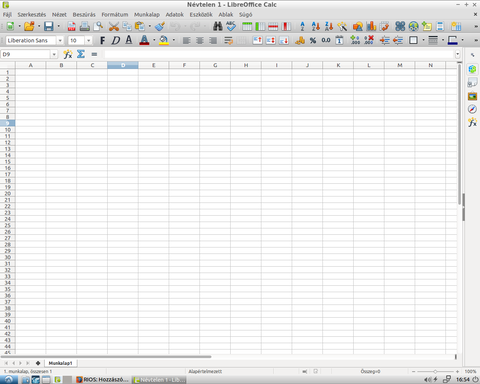The image size is (480, 384).
Task: Run the ABC spelling check
Action: tap(231, 26)
